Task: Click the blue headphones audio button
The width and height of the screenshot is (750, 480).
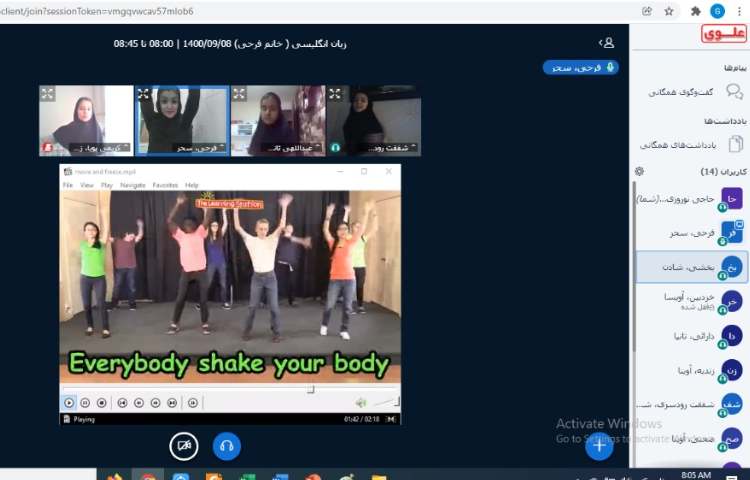Action: pos(227,446)
